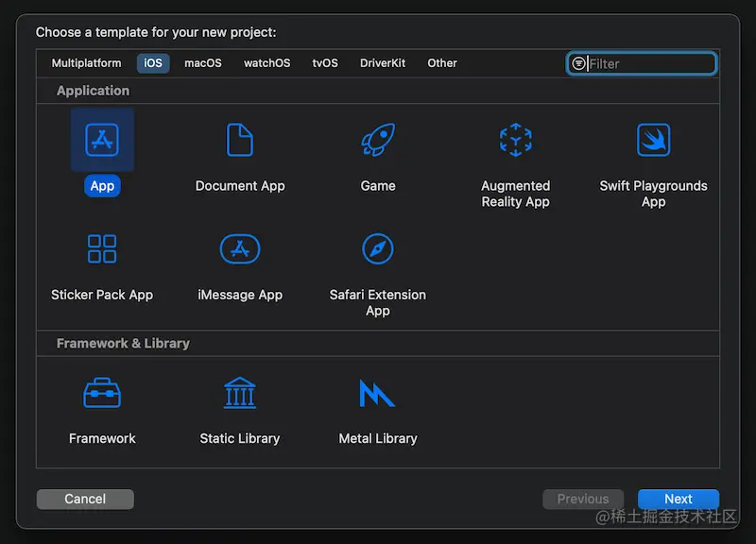Choose the Static Library building icon
This screenshot has height=544, width=756.
pyautogui.click(x=240, y=393)
